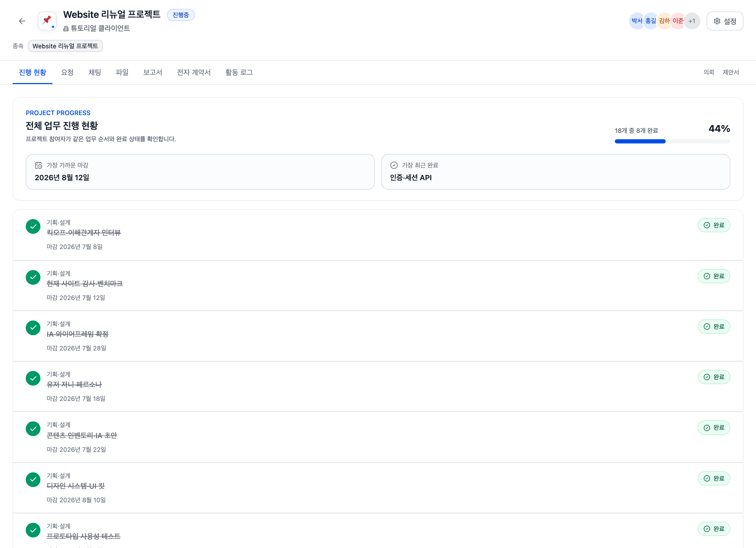Open the 설정 button
The height and width of the screenshot is (548, 756).
(725, 21)
